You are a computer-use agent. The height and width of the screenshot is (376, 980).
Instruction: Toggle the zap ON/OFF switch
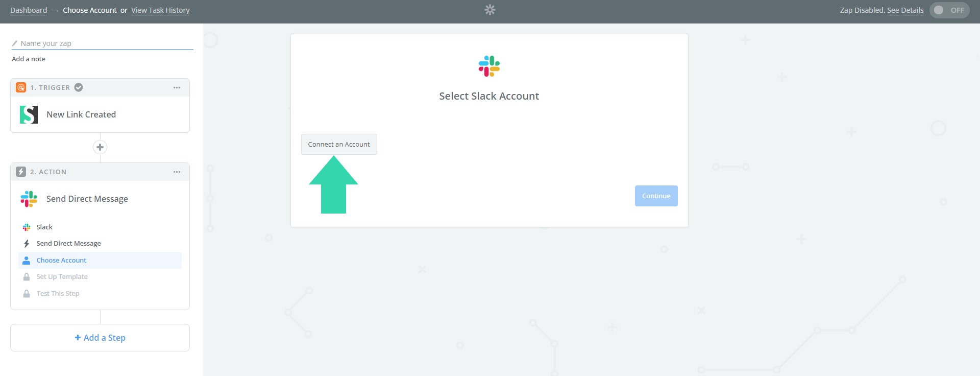(949, 10)
